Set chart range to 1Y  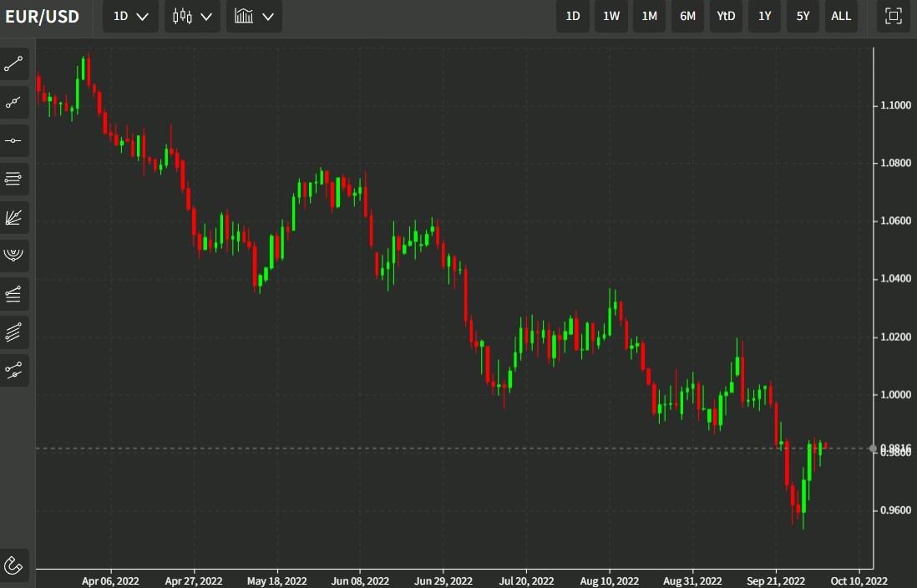[x=764, y=17]
